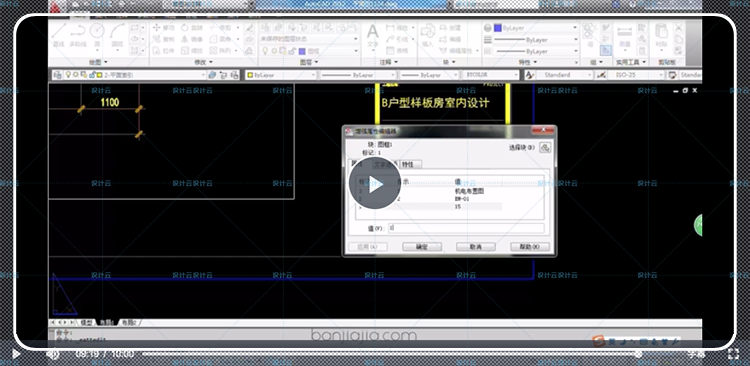Viewport: 750px width, 366px height.
Task: Click the blue ByLayer color swatch
Action: pos(497,28)
